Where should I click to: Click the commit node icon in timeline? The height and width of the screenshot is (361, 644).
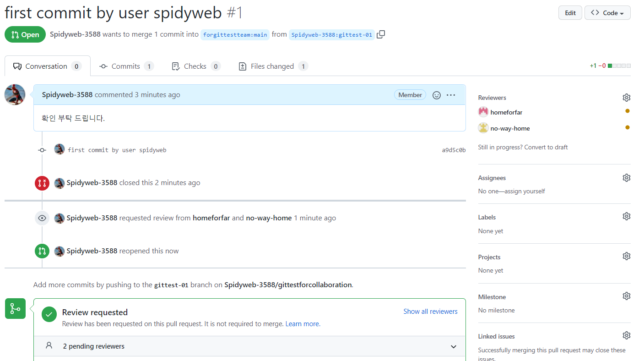[42, 150]
